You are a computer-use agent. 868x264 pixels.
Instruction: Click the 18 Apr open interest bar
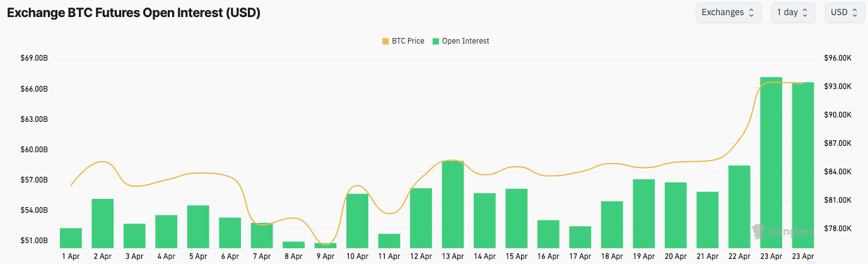(x=612, y=225)
